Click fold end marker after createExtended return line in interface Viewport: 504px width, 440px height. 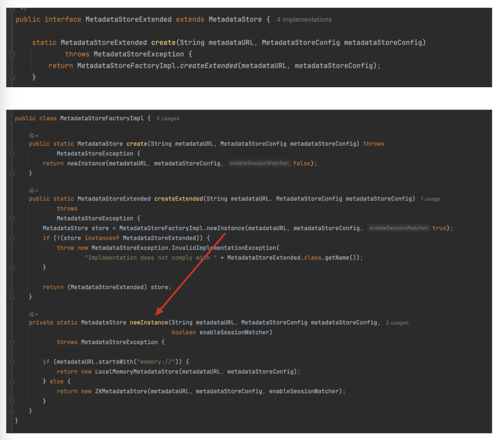[x=13, y=77]
